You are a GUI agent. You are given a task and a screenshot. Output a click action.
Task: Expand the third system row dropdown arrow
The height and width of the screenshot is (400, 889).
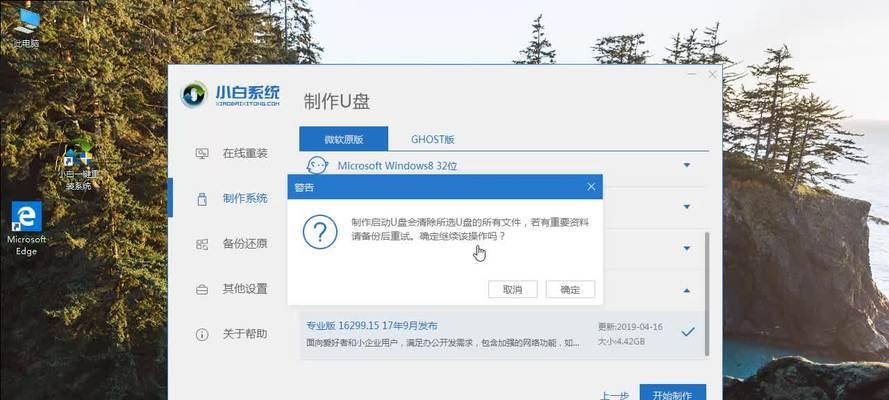[x=687, y=249]
